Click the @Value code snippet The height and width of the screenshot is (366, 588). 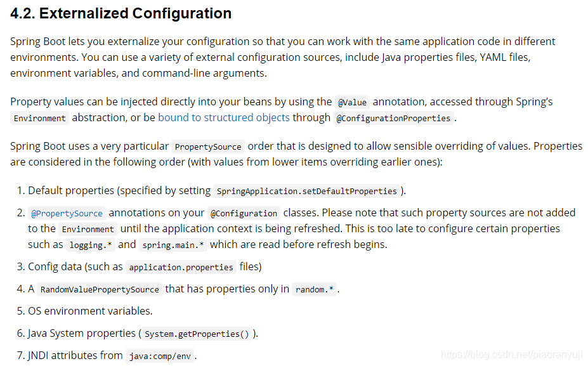[352, 102]
